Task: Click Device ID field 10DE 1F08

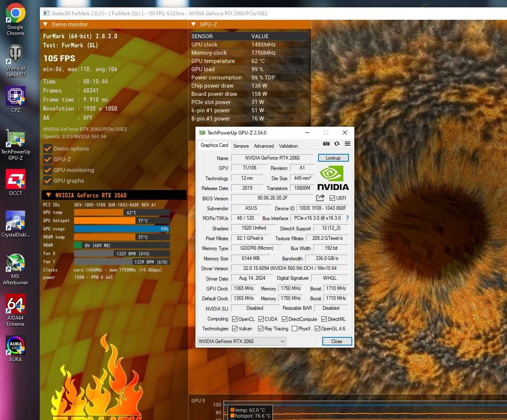Action: pos(323,208)
